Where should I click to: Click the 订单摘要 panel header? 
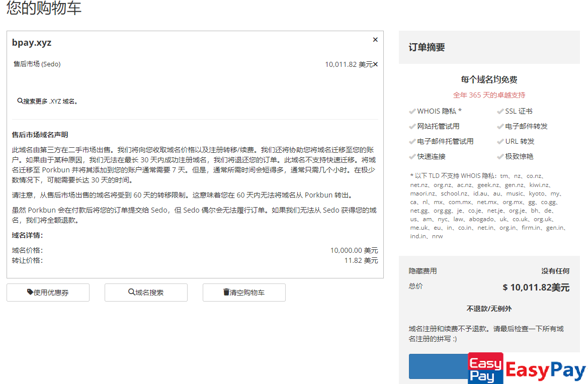pyautogui.click(x=427, y=47)
